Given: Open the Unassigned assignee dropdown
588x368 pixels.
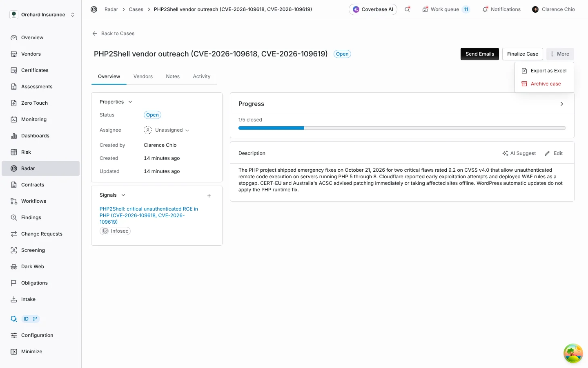Looking at the screenshot, I should click(x=167, y=130).
